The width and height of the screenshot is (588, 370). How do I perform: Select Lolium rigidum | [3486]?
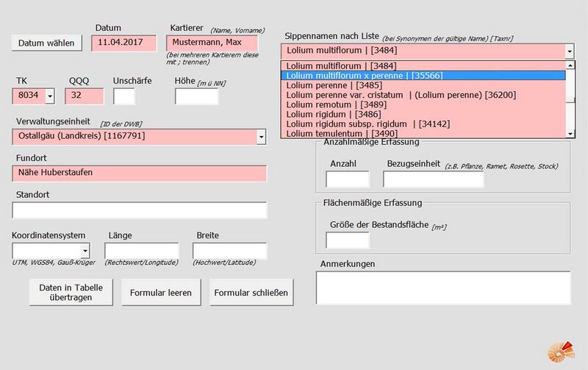pyautogui.click(x=423, y=115)
